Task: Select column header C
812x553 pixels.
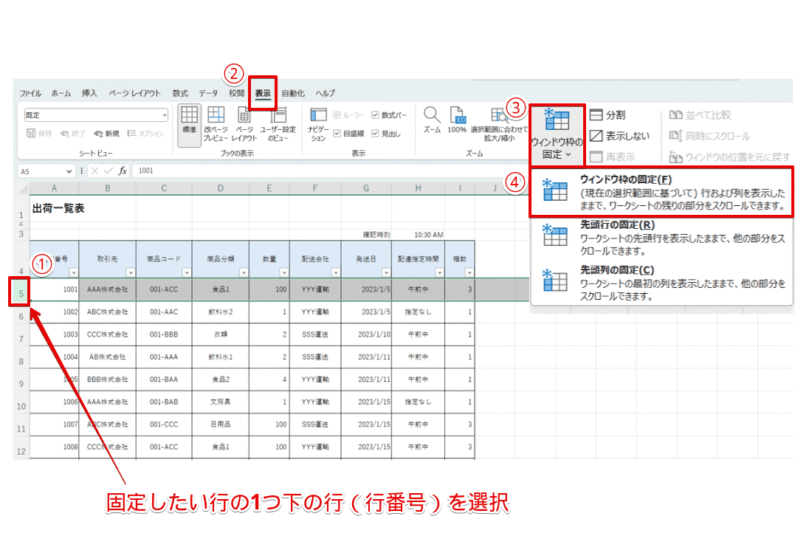Action: (164, 188)
